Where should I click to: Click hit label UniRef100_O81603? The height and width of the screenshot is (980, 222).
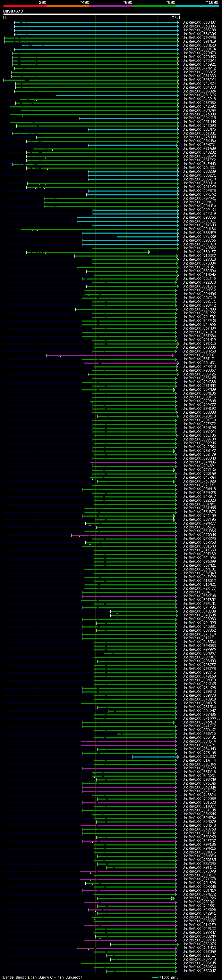[199, 546]
